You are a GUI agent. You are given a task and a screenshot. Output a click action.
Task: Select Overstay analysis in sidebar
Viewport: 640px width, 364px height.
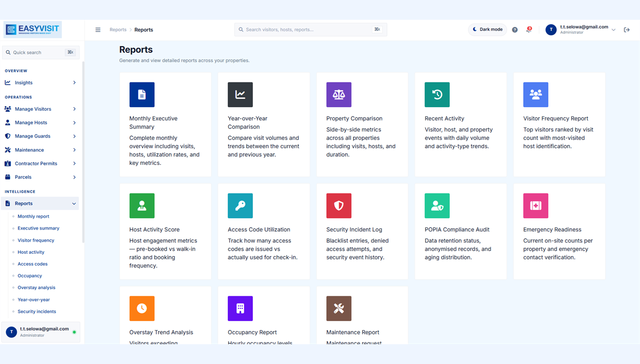pyautogui.click(x=36, y=288)
